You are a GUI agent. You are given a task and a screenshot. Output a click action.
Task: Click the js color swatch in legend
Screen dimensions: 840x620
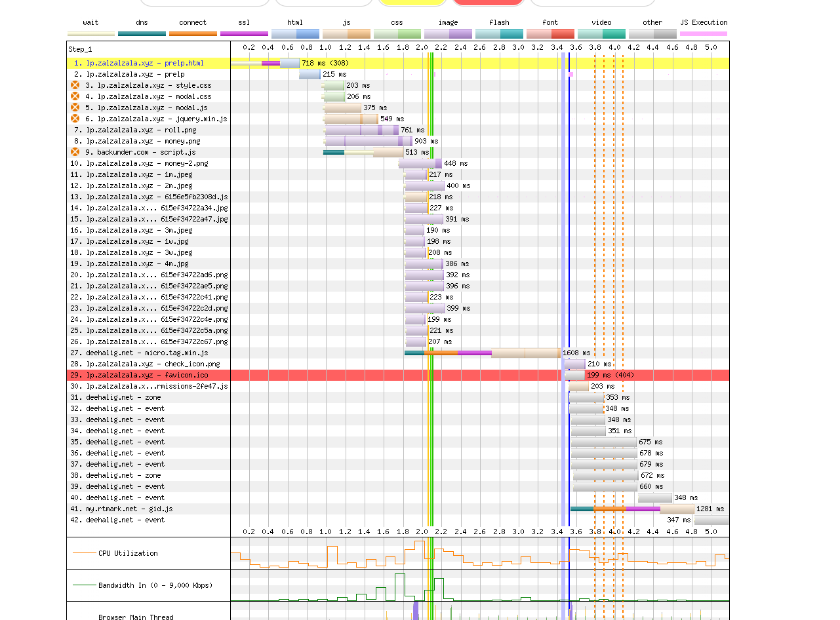tap(346, 33)
